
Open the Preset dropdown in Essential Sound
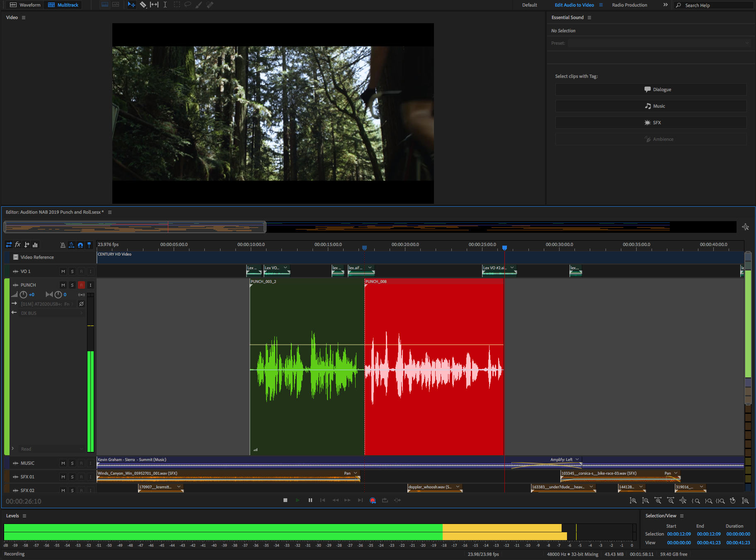pyautogui.click(x=659, y=43)
